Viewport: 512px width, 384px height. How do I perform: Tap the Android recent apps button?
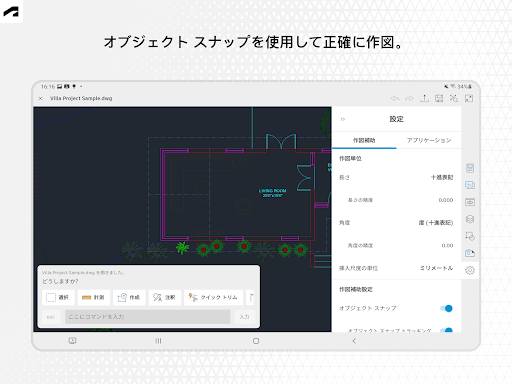pyautogui.click(x=158, y=341)
